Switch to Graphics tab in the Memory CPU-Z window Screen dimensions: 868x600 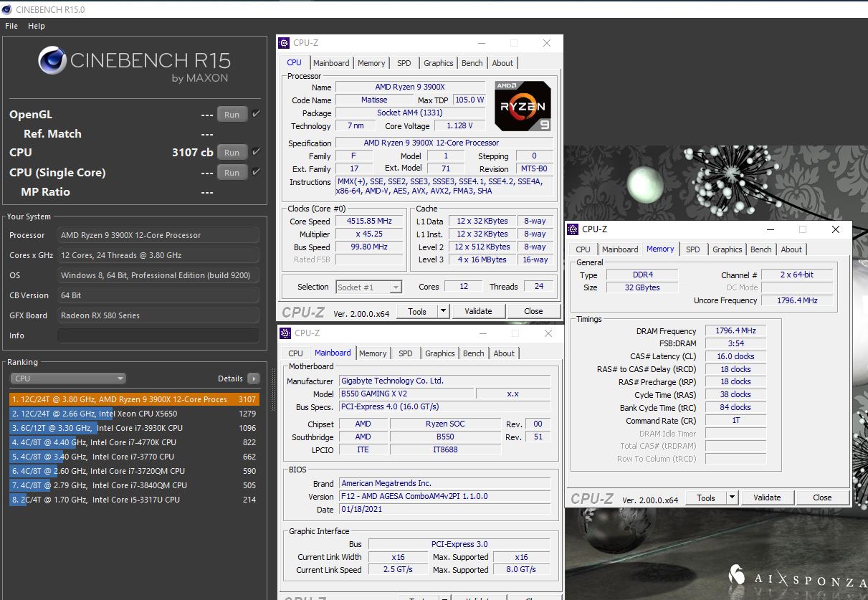pyautogui.click(x=728, y=249)
